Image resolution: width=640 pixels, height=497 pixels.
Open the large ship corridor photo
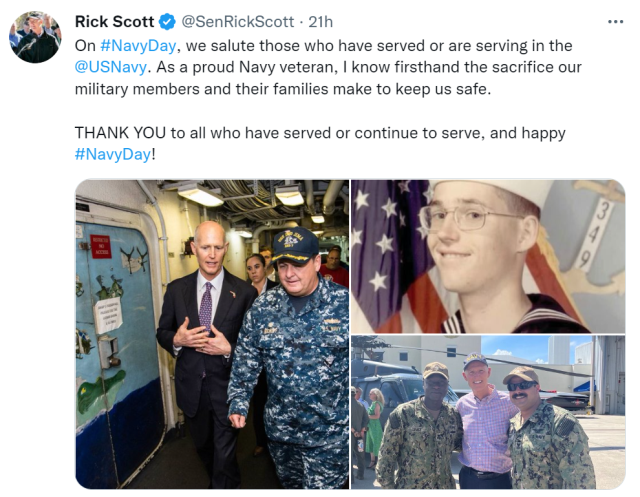point(212,334)
